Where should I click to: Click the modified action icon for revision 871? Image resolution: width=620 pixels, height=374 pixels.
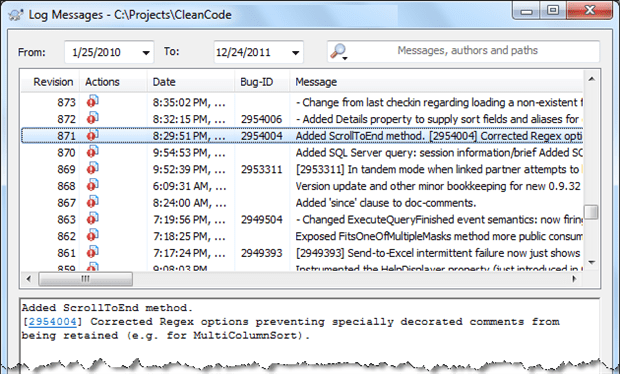click(x=93, y=135)
